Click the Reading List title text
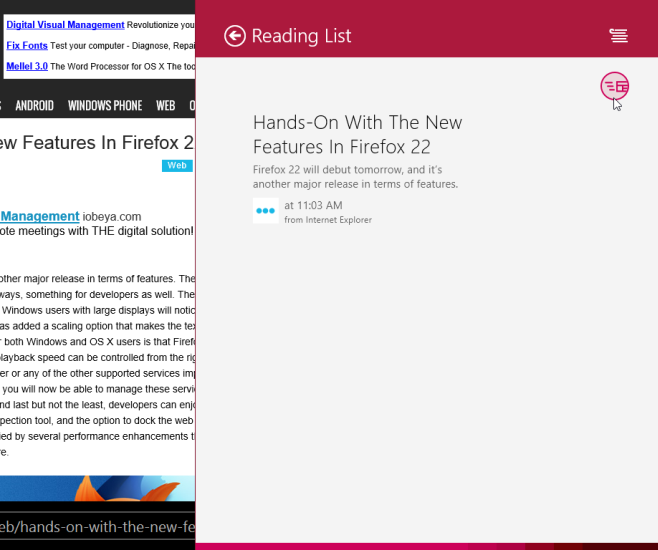This screenshot has width=658, height=550. [x=301, y=36]
